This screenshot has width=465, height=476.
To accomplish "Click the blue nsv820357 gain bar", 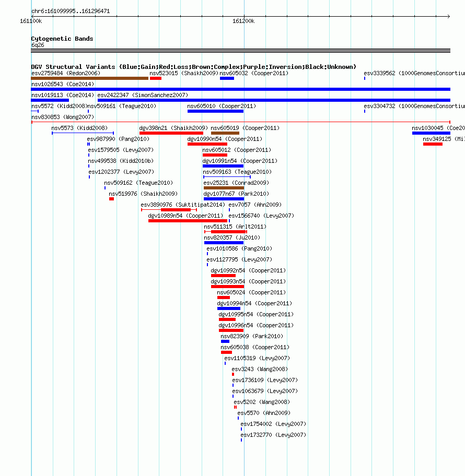I will pyautogui.click(x=224, y=242).
